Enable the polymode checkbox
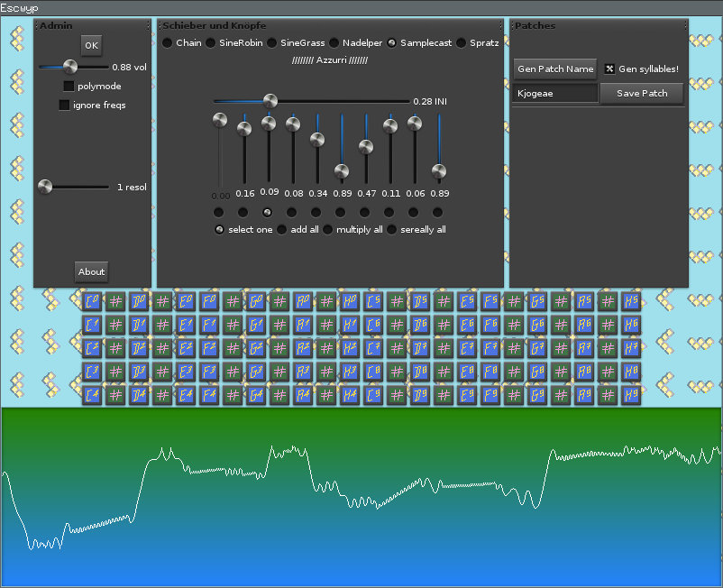723x588 pixels. (x=69, y=87)
